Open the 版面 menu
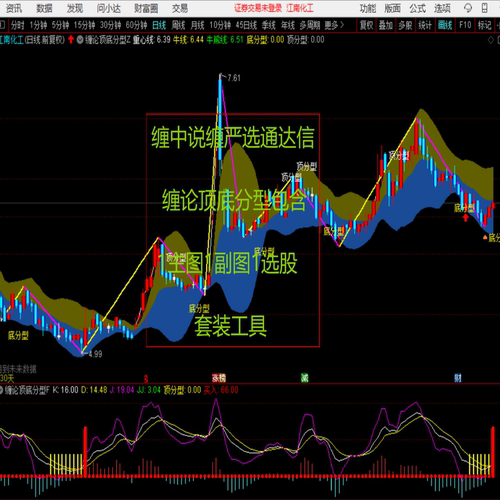Viewport: 500px width, 500px height. [392, 8]
